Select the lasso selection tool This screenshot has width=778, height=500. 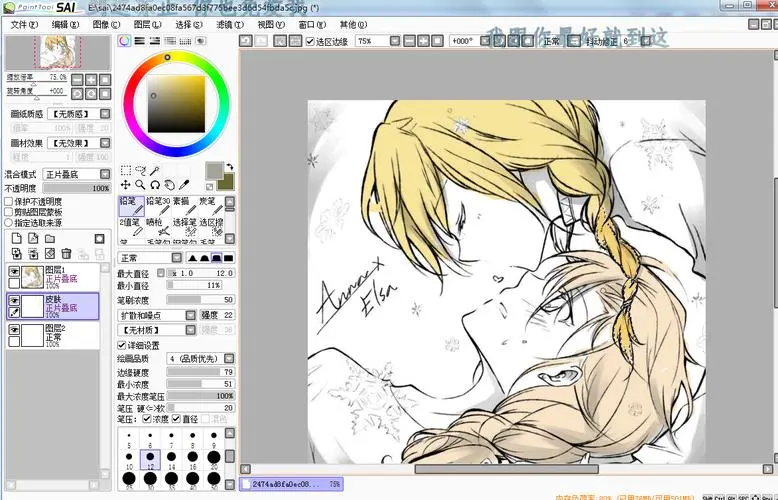point(140,170)
